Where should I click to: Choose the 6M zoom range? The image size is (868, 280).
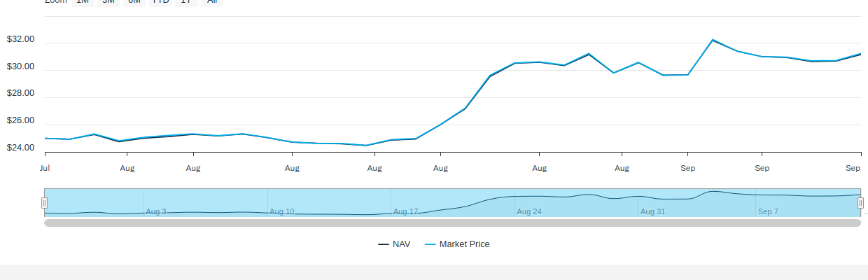134,2
